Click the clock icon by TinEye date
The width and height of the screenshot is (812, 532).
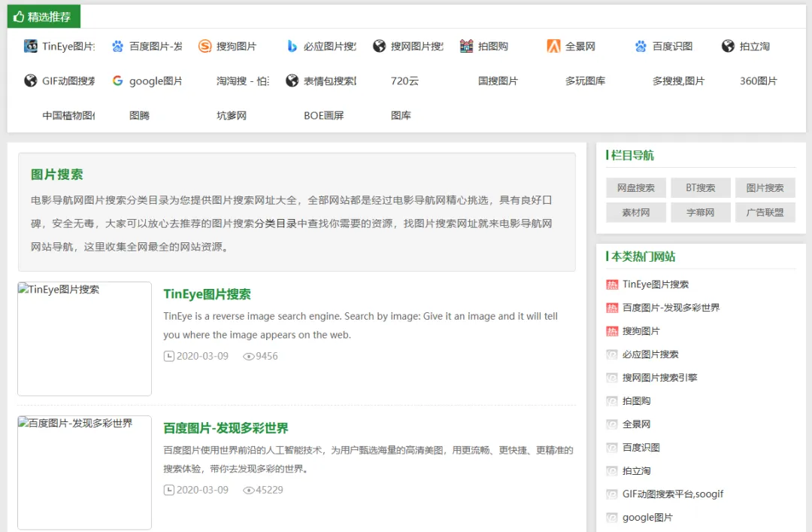point(169,356)
